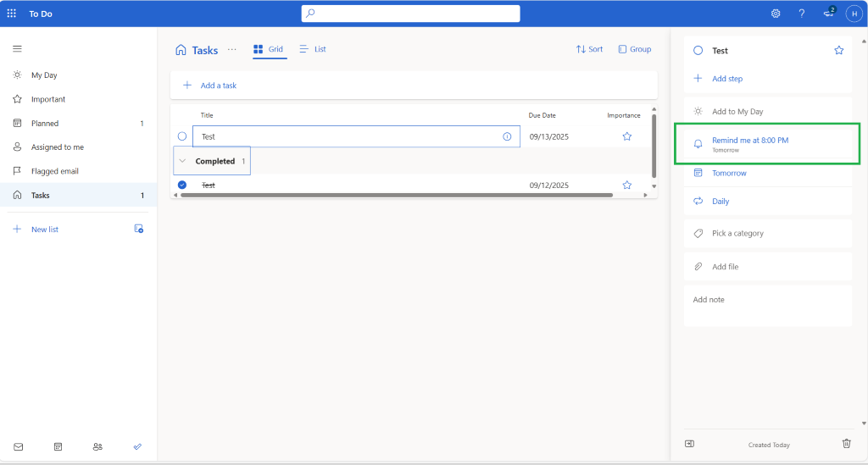The height and width of the screenshot is (465, 868).
Task: Switch to People app icon
Action: (x=97, y=446)
